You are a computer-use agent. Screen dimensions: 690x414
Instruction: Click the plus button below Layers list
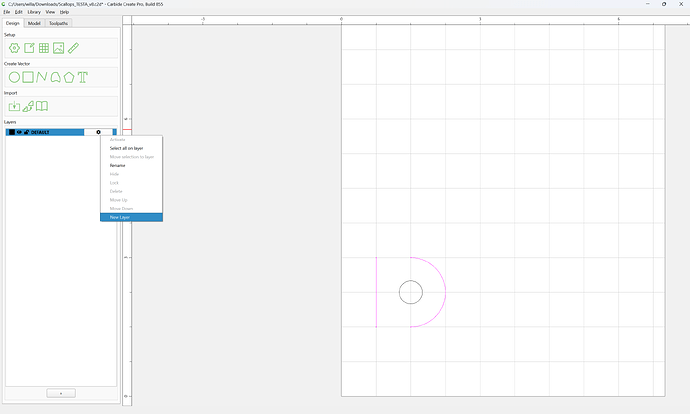pos(61,393)
